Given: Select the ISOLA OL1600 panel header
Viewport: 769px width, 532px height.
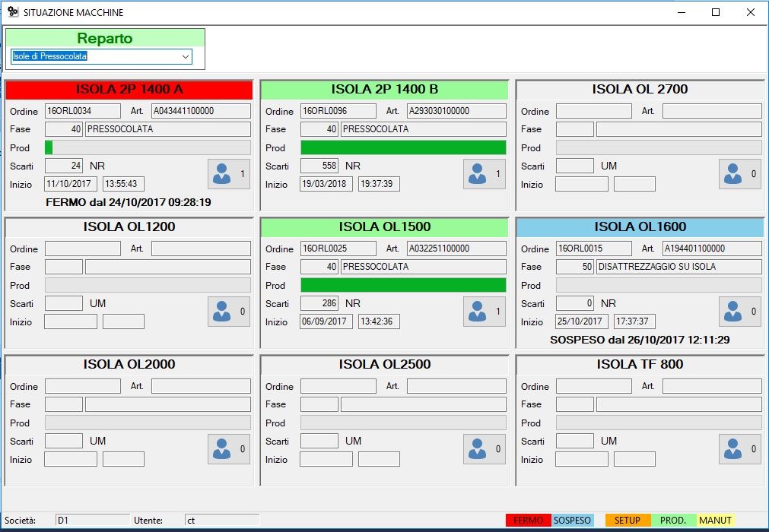Looking at the screenshot, I should click(x=639, y=226).
